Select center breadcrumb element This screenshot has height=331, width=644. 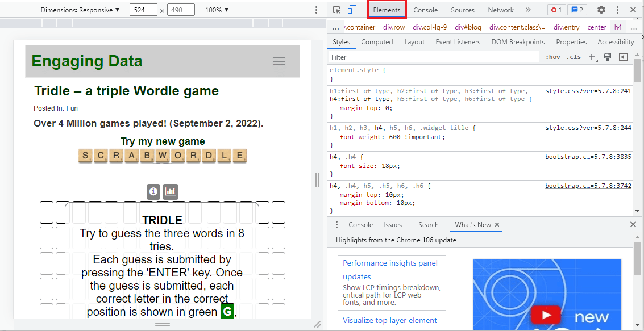pos(597,27)
